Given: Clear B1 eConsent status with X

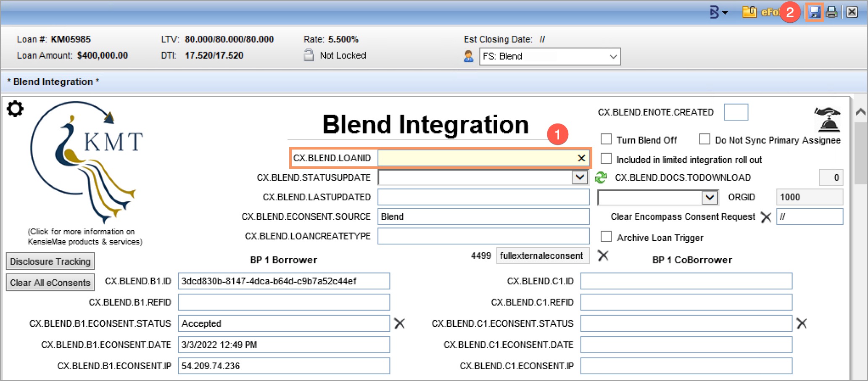Looking at the screenshot, I should 399,323.
